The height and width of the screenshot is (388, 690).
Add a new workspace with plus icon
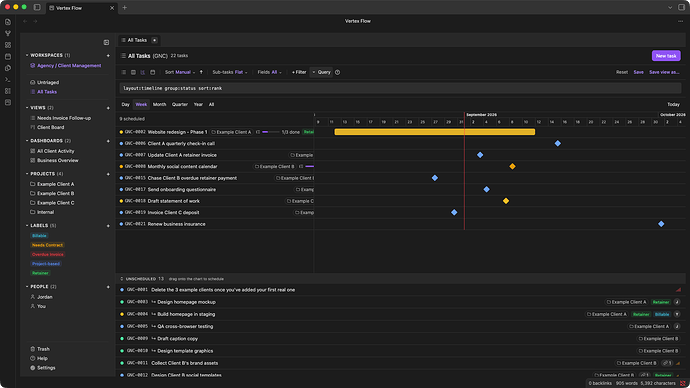[x=108, y=55]
